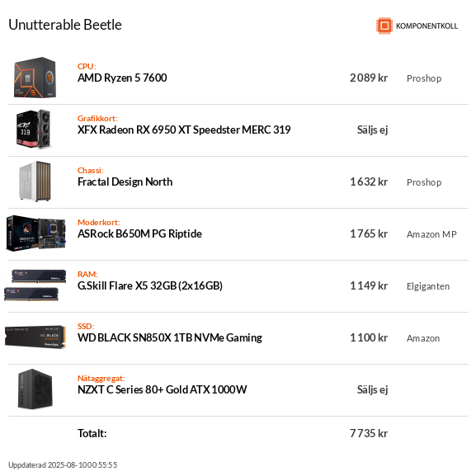Viewport: 476px width, 476px height.
Task: Open the Amazon MP store for the motherboard
Action: coord(431,234)
